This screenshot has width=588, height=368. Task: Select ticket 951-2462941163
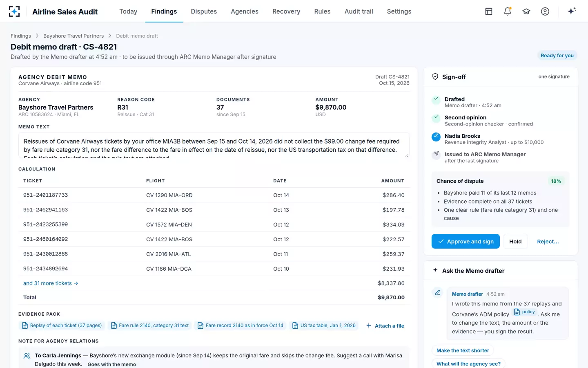point(45,210)
